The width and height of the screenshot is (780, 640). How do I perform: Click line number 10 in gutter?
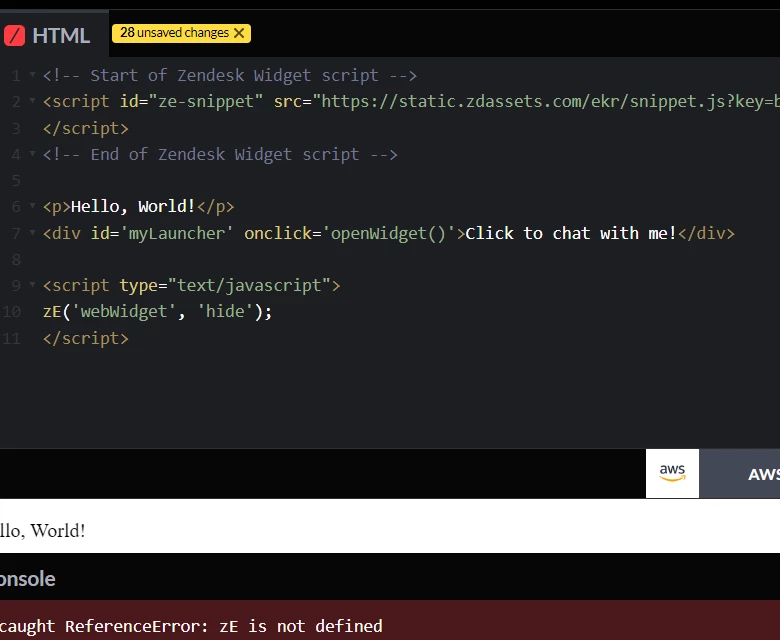pos(11,312)
